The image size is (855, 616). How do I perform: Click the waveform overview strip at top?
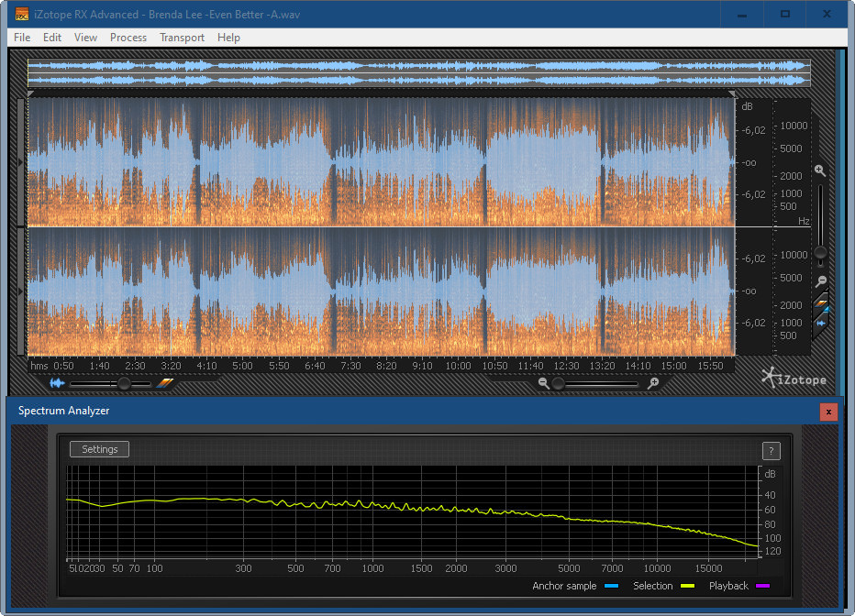418,73
